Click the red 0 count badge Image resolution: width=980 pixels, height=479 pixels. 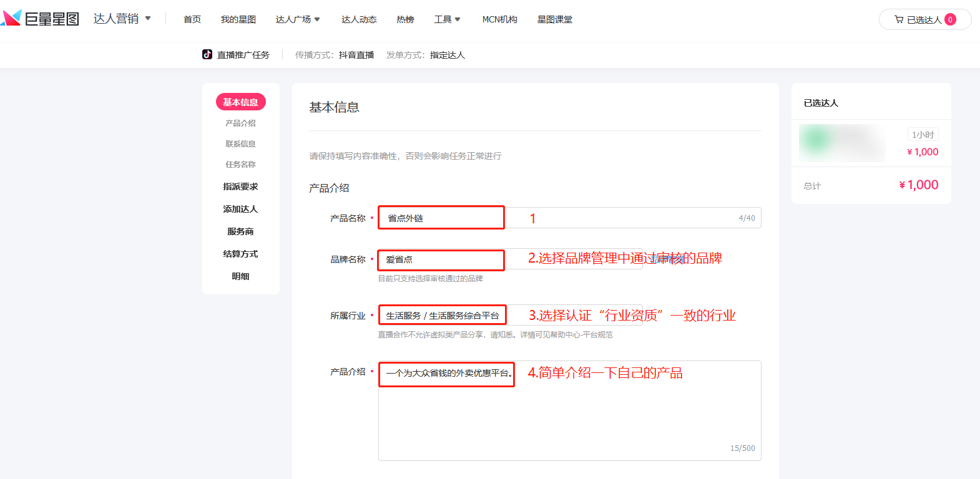950,19
